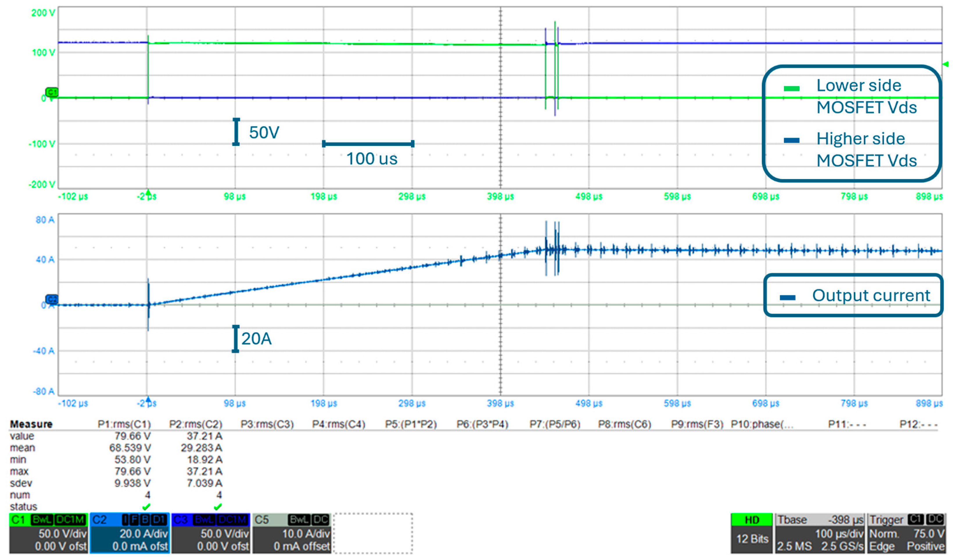Click the green checkmark under P2 status
Screen dimensions: 955x560
tap(218, 507)
